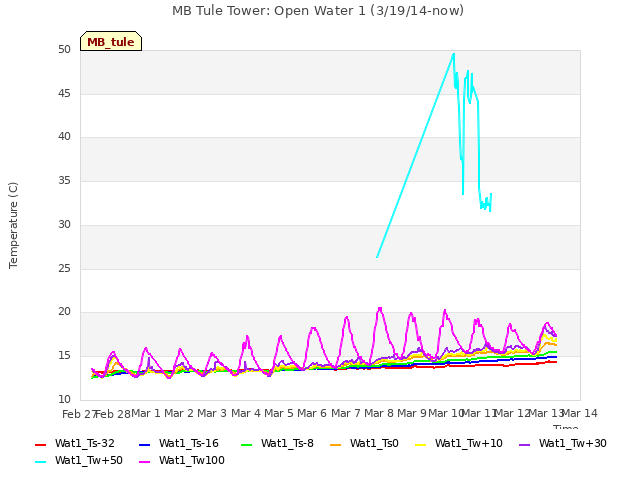Click the magenta Tw100 peak on Mar 8
Viewport: 640px width, 480px height.
coord(380,309)
